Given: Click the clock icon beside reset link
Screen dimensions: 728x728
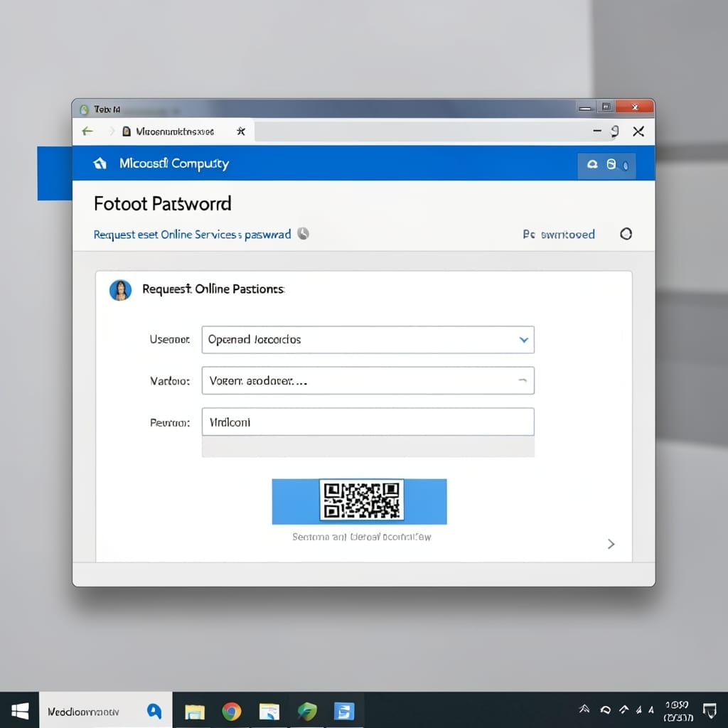Looking at the screenshot, I should (303, 233).
